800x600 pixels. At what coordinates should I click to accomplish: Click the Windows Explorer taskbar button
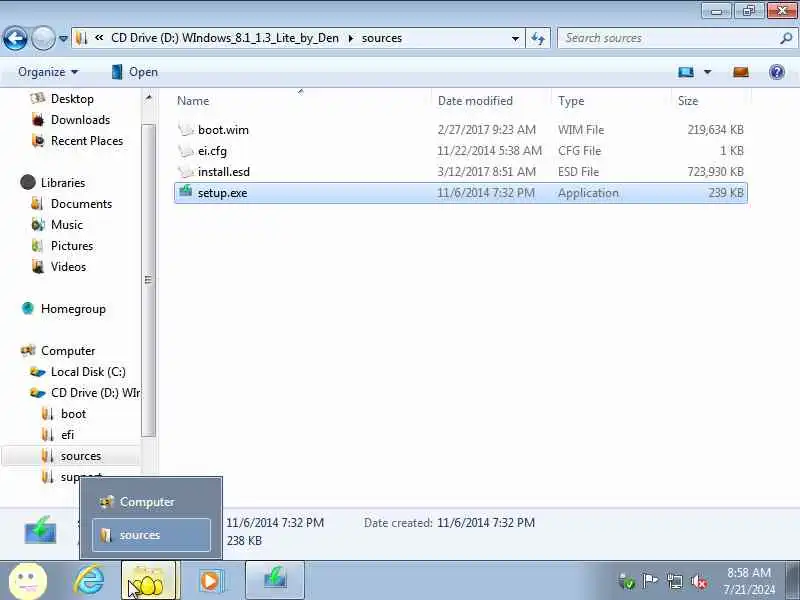[x=148, y=581]
